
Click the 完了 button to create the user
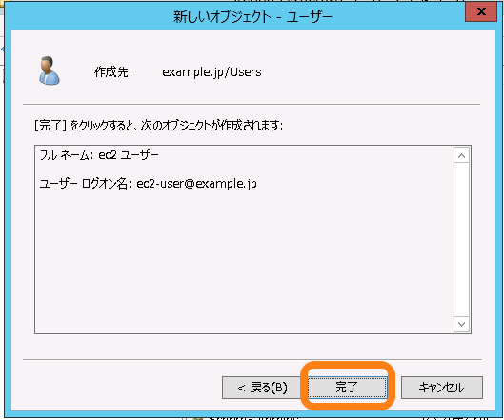coord(347,388)
